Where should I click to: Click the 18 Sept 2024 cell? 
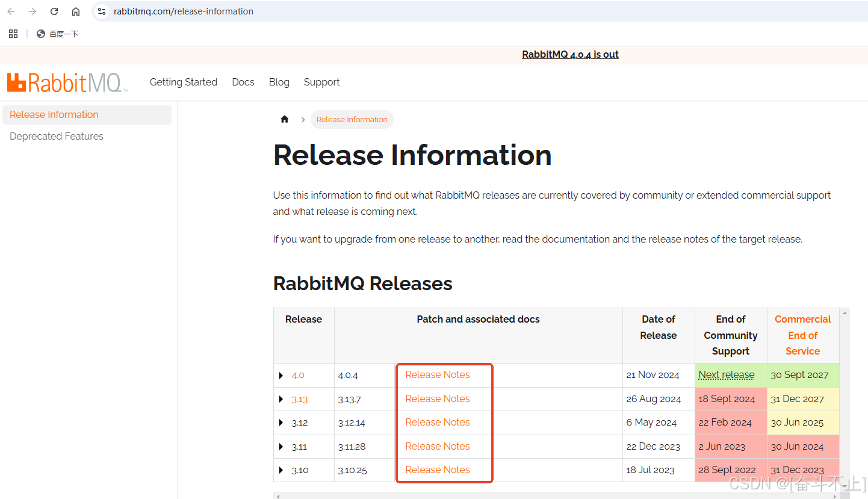[x=731, y=399]
